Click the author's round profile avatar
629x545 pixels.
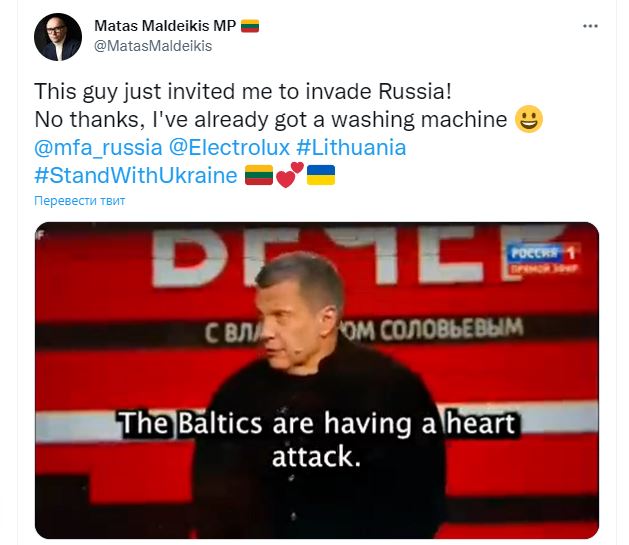58,37
